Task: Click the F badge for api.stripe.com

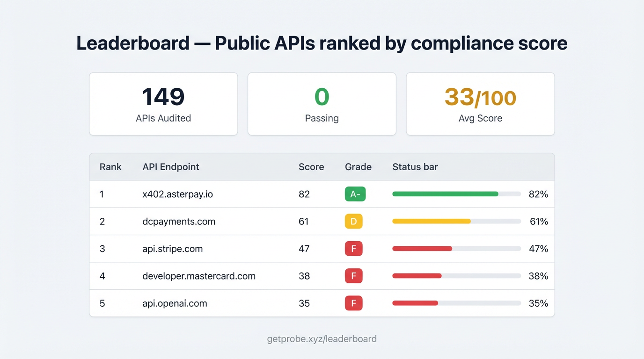Action: (353, 248)
